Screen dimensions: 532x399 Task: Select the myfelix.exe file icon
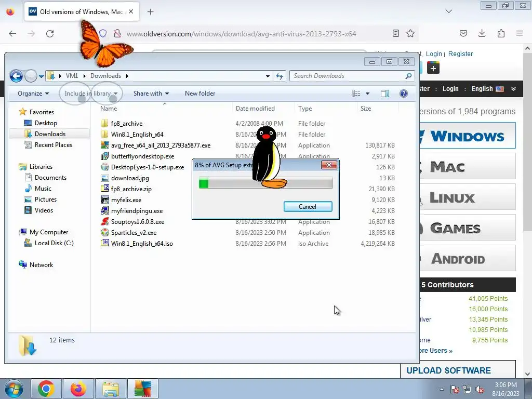click(105, 200)
